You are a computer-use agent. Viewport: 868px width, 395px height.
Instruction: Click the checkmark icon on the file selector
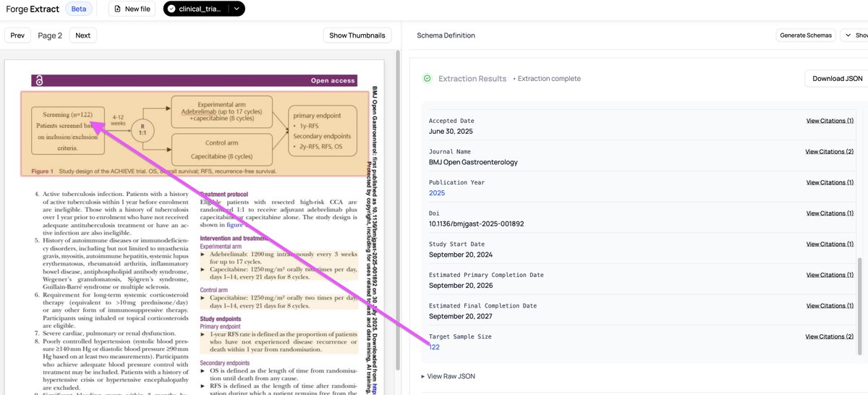[171, 9]
